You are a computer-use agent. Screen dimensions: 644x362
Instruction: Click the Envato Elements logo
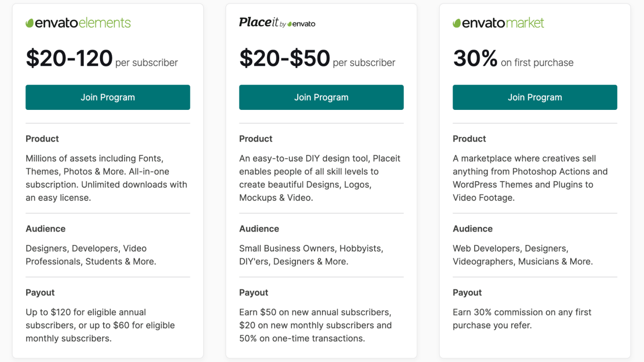click(78, 23)
